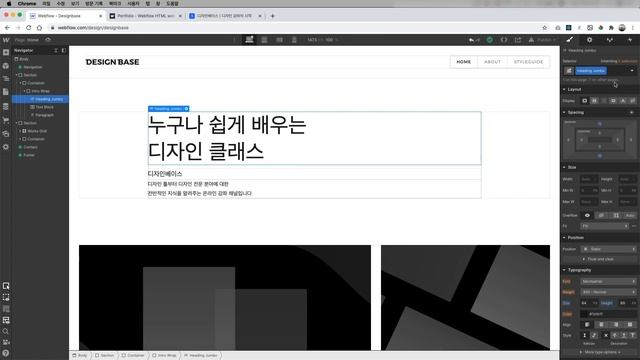This screenshot has width=640, height=360.
Task: Open the Font family dropdown
Action: pos(608,282)
